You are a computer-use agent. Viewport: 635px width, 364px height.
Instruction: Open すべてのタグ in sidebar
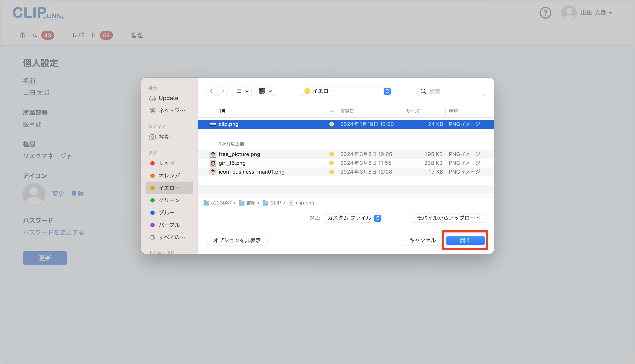click(x=172, y=237)
